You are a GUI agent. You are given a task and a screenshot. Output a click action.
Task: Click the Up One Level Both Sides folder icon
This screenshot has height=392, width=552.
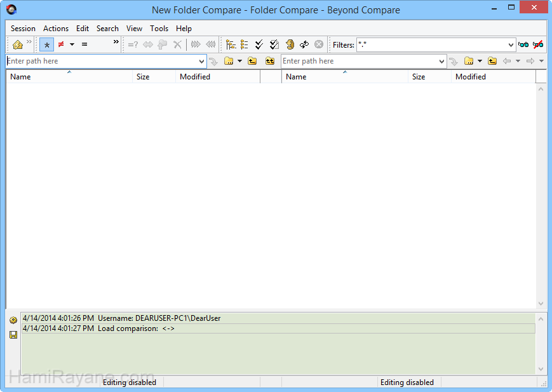[270, 61]
